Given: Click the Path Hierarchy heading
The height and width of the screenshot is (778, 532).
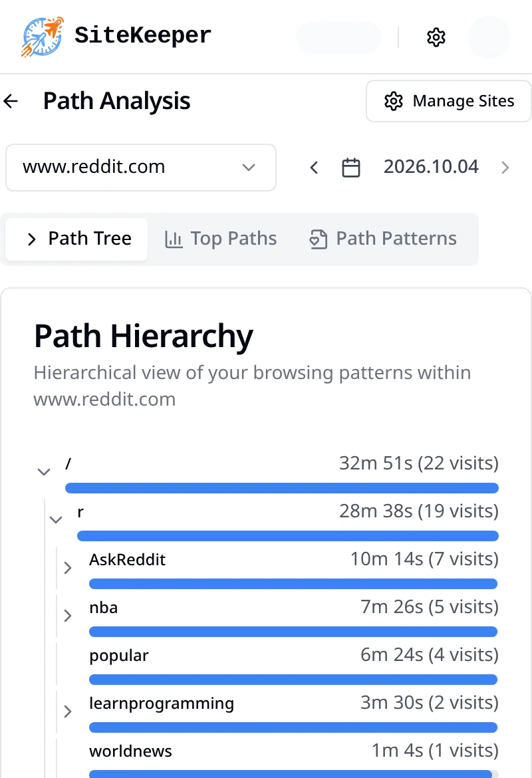Looking at the screenshot, I should [x=144, y=336].
